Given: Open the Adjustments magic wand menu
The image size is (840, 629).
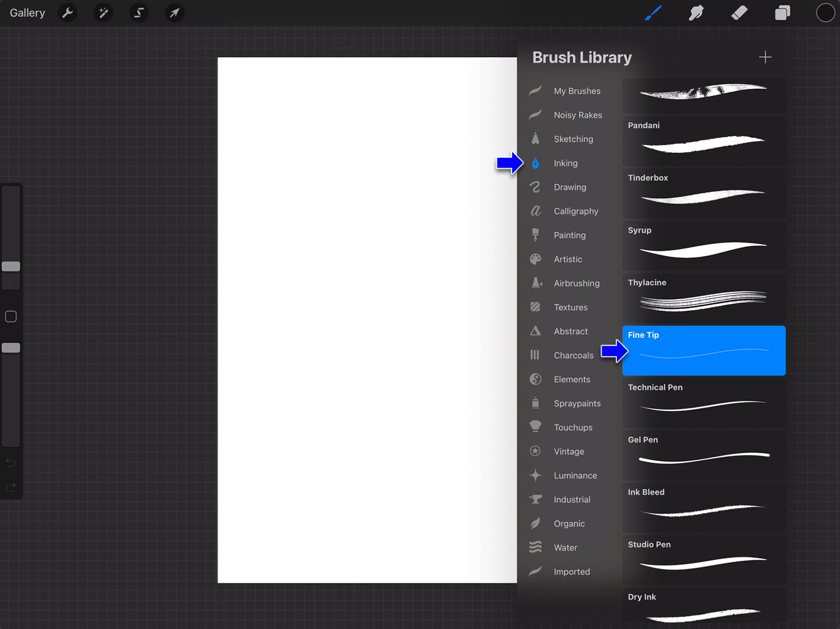Looking at the screenshot, I should (x=103, y=13).
